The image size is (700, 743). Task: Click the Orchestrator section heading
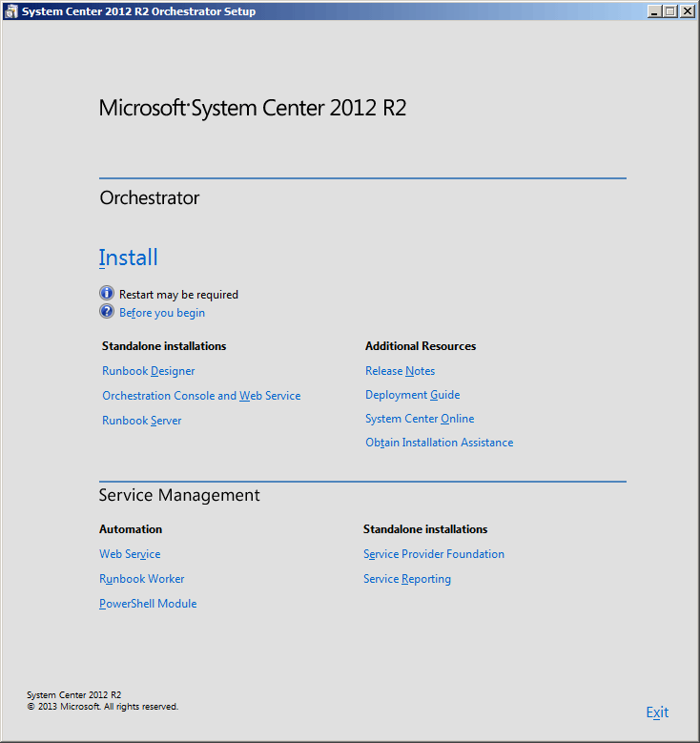click(x=150, y=198)
